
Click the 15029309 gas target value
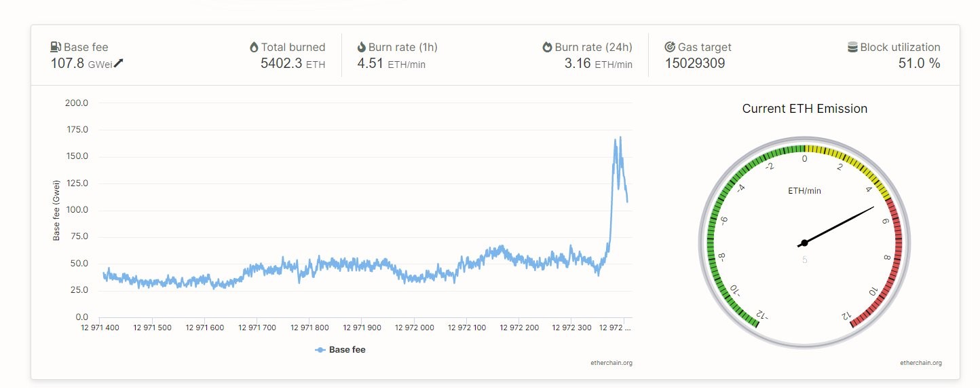pos(695,63)
